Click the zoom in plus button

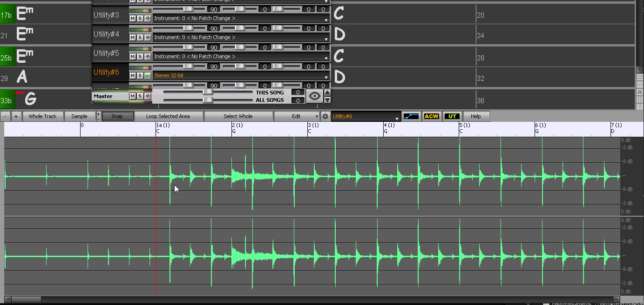16,116
